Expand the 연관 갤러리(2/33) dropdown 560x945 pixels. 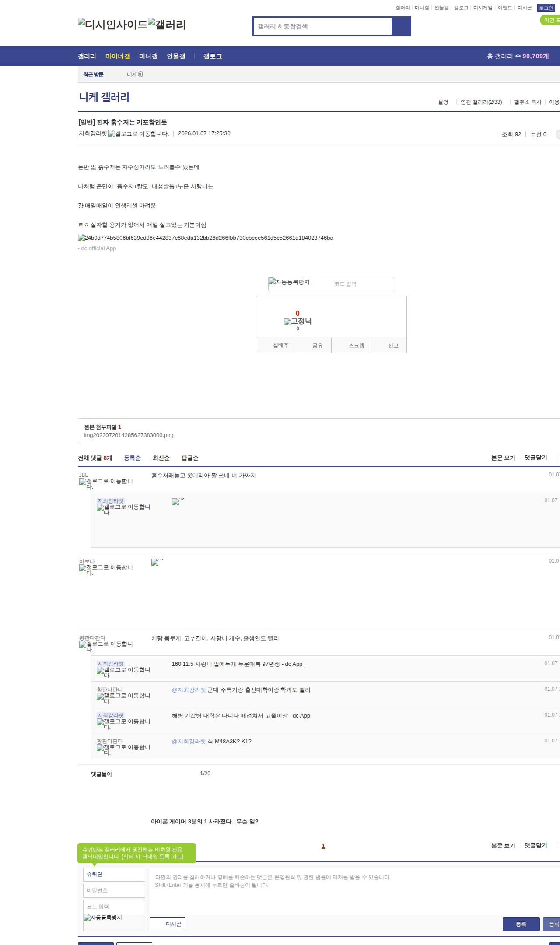pyautogui.click(x=481, y=102)
